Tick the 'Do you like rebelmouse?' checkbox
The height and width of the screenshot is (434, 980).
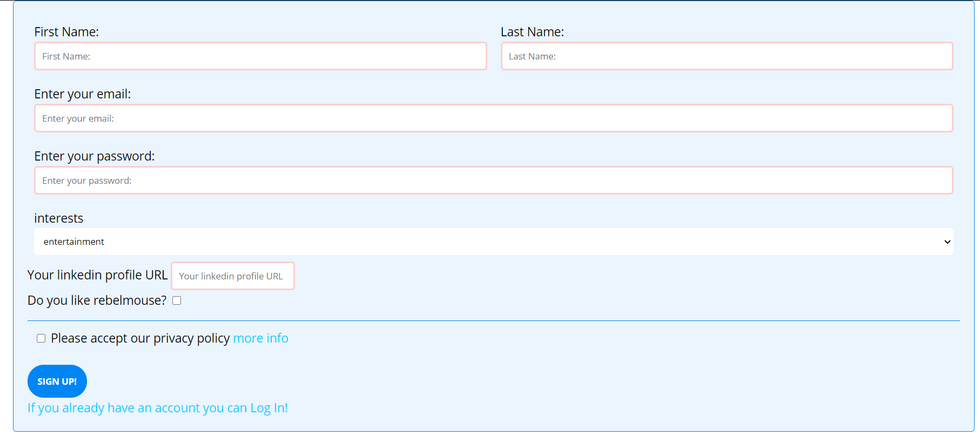pos(177,300)
